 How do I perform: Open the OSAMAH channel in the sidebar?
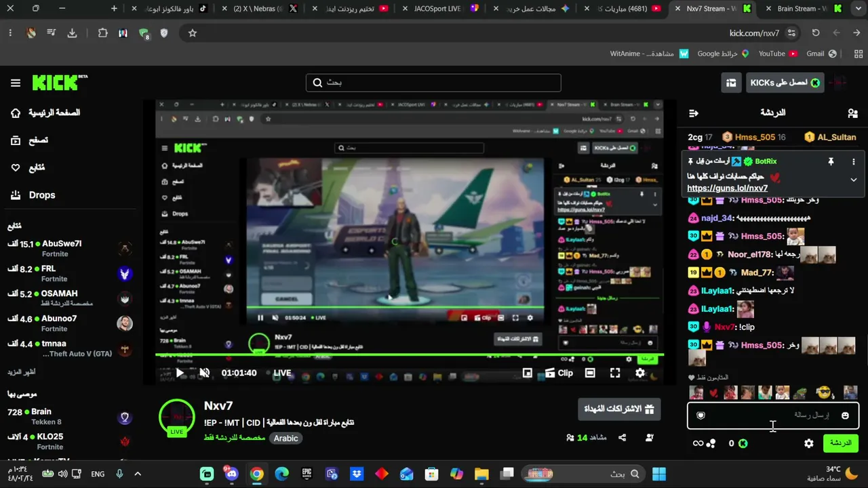point(71,298)
